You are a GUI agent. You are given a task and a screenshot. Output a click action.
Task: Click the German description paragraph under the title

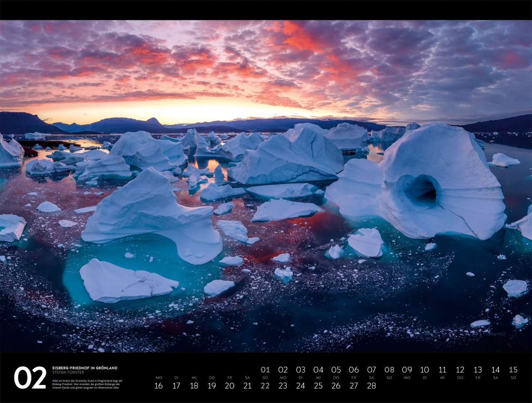pos(87,384)
